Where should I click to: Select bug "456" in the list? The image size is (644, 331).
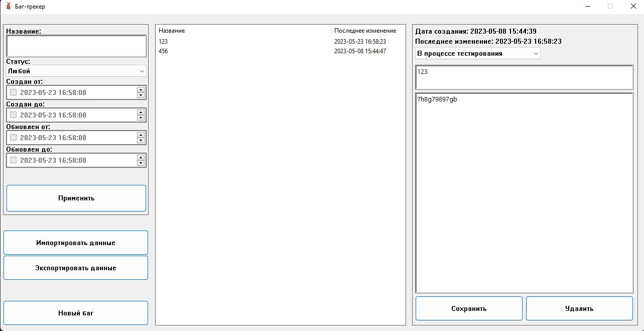(201, 51)
